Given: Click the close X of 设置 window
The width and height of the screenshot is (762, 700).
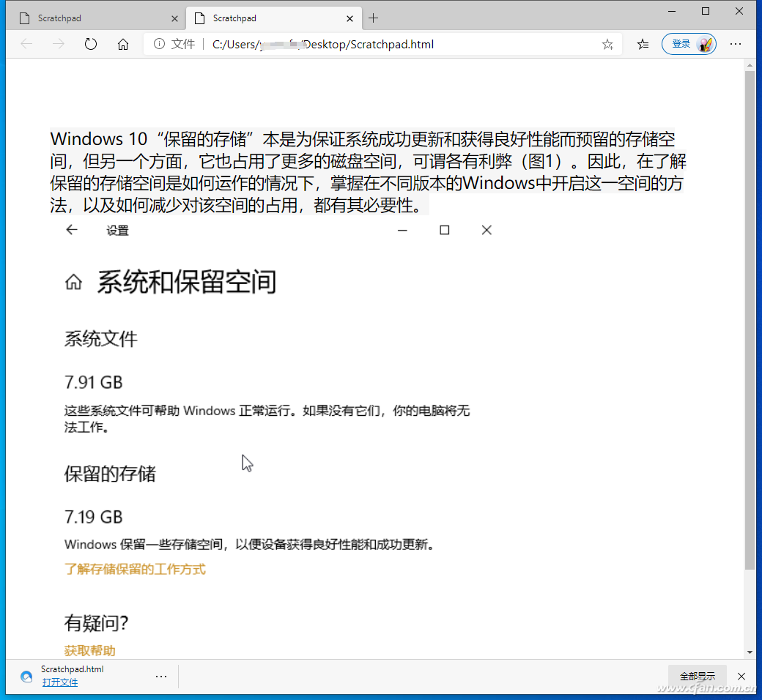Looking at the screenshot, I should click(x=487, y=230).
